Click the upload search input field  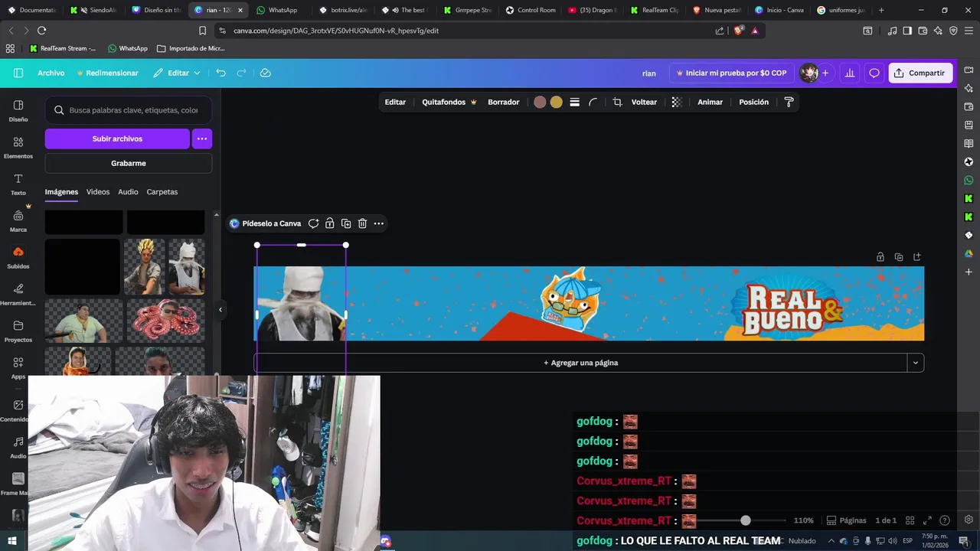[x=129, y=110]
